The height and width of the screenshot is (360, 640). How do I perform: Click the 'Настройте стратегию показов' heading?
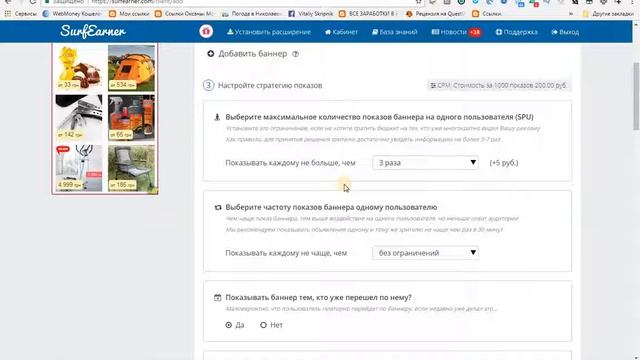point(270,85)
